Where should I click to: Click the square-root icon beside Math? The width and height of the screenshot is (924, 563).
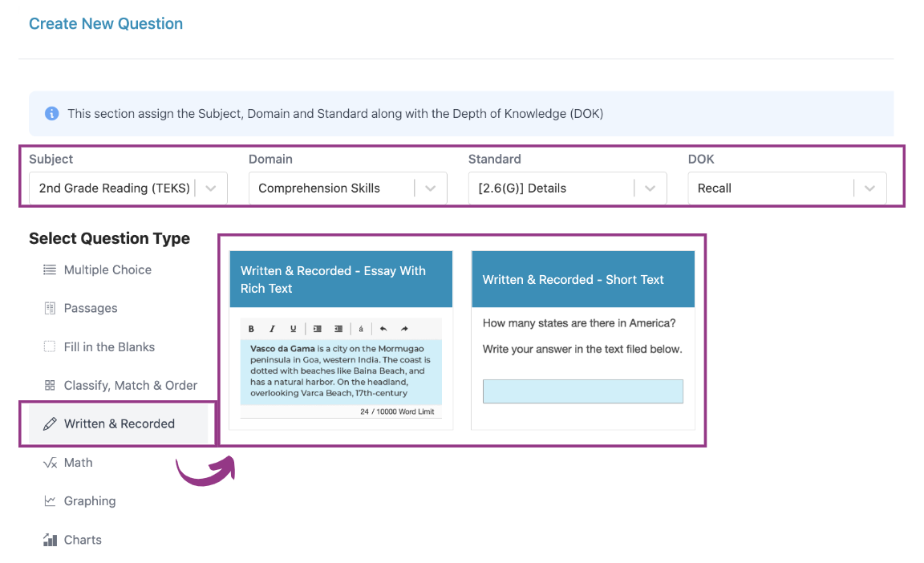pyautogui.click(x=50, y=462)
